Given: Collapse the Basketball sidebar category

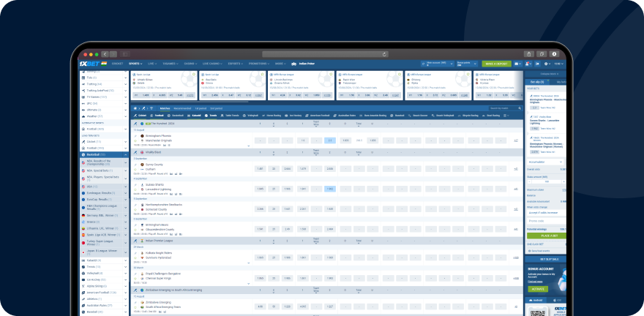Looking at the screenshot, I should [x=126, y=155].
